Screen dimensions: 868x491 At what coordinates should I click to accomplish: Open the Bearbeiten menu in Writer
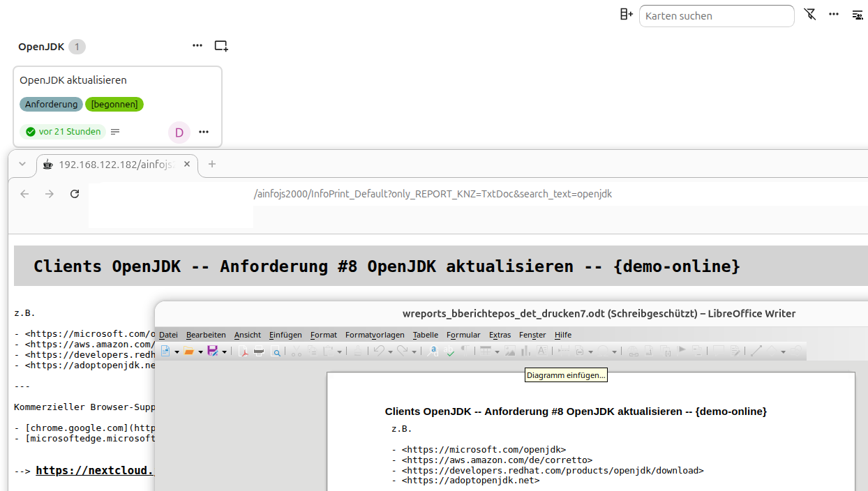206,335
